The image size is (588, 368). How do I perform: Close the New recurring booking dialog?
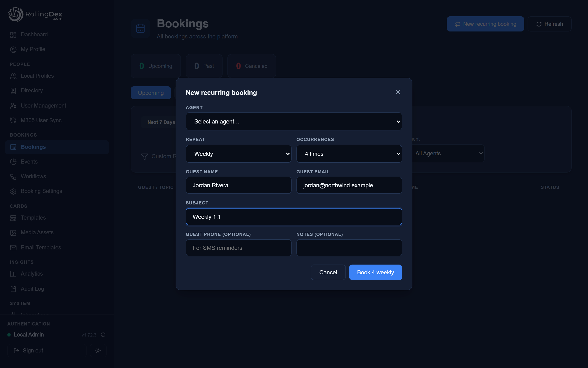[x=398, y=92]
